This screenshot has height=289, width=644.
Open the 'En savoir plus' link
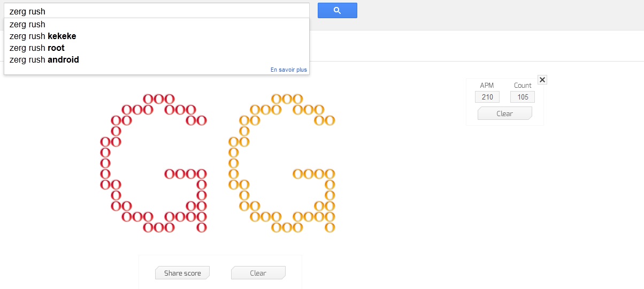coord(289,70)
